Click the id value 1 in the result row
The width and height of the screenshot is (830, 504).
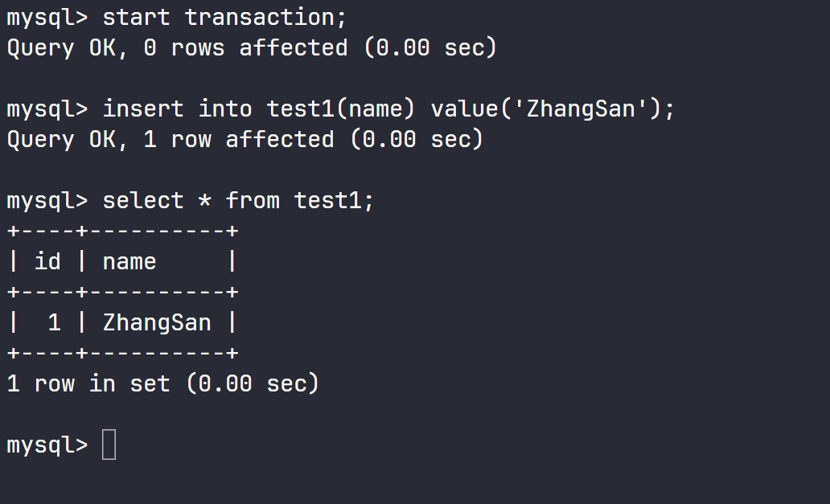(54, 322)
